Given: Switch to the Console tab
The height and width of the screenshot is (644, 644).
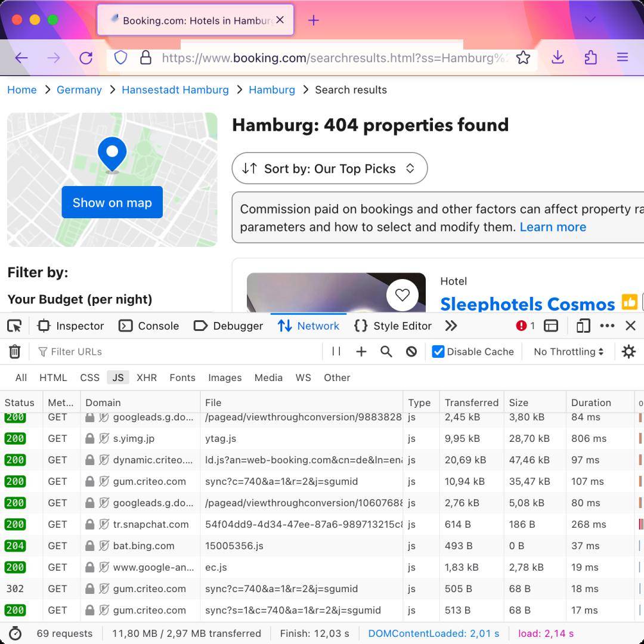Looking at the screenshot, I should [148, 326].
